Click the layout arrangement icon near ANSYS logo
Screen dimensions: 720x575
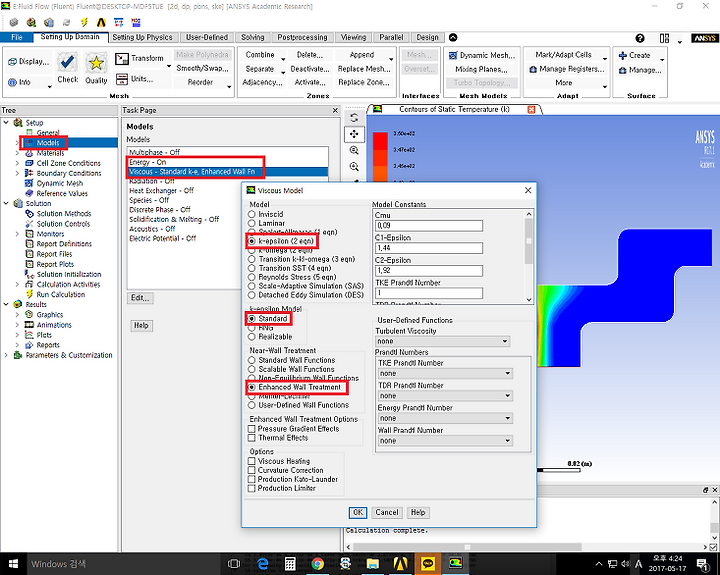pyautogui.click(x=664, y=38)
